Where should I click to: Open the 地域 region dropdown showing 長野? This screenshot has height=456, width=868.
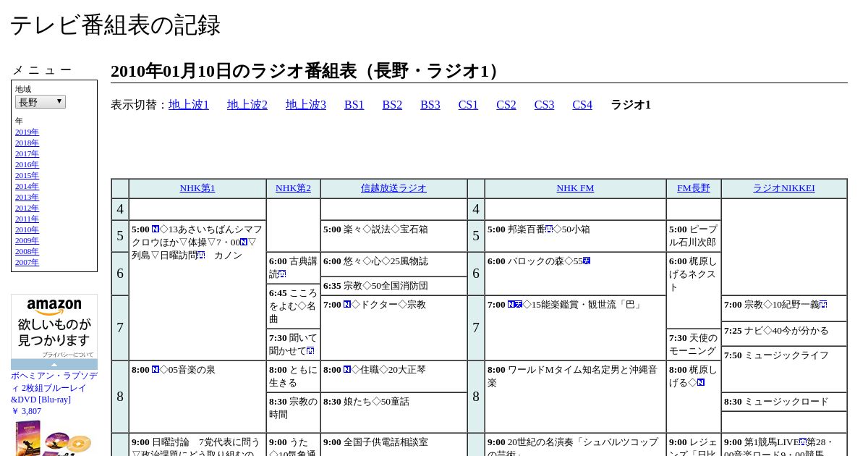tap(41, 102)
